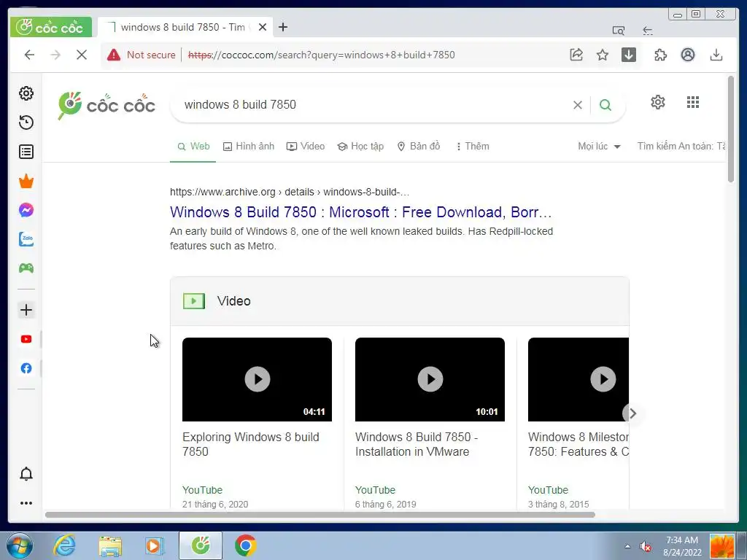Screen dimensions: 747x560
Task: Open Tìm kiếm An toàn setting
Action: coord(681,146)
